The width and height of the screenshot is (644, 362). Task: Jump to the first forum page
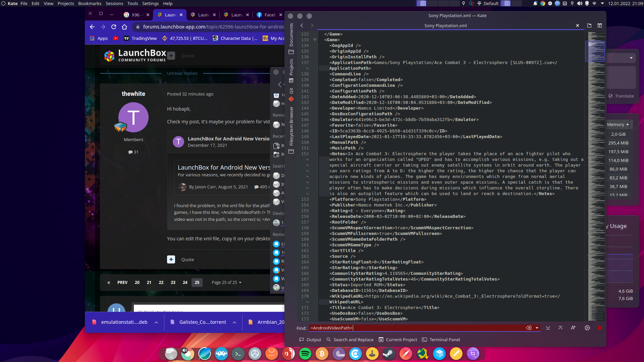[x=109, y=282]
